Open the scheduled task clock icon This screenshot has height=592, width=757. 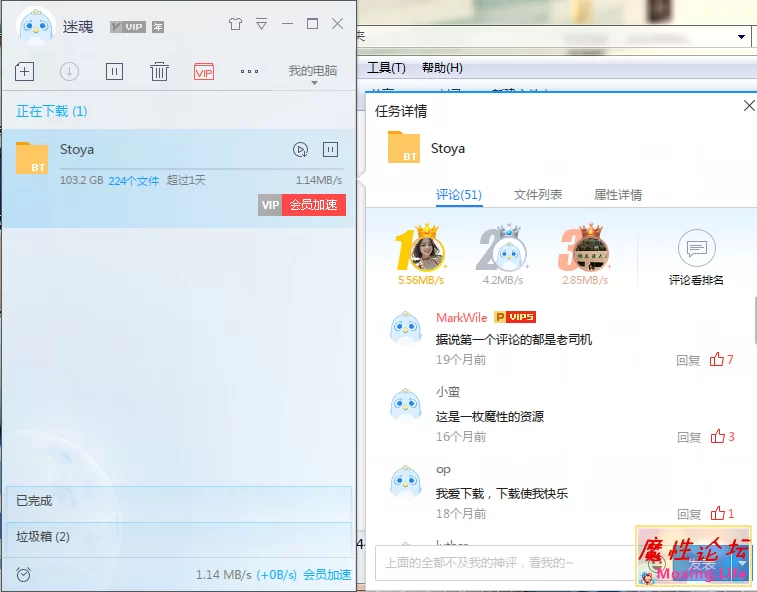click(x=23, y=574)
